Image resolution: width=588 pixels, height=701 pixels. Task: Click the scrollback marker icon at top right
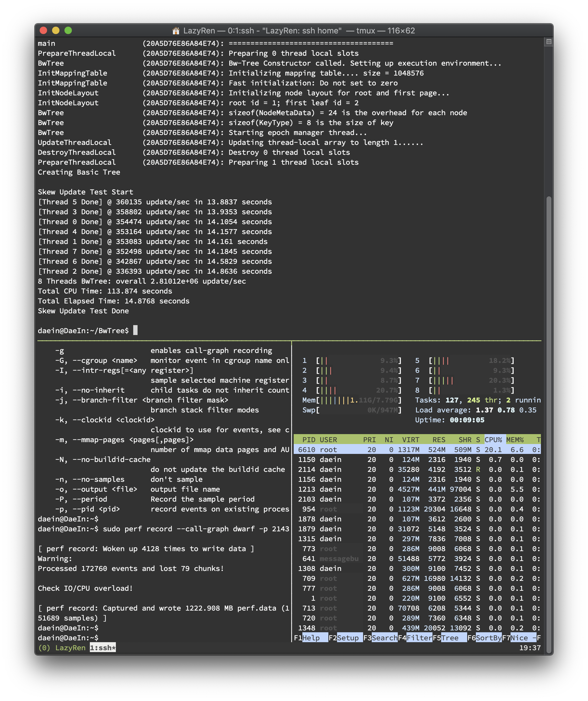click(x=548, y=42)
